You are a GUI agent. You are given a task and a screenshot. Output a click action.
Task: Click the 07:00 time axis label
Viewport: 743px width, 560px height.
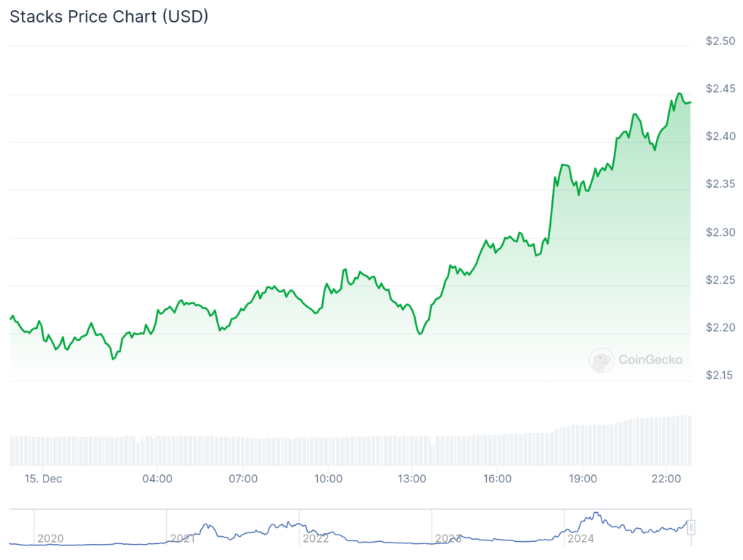point(243,479)
